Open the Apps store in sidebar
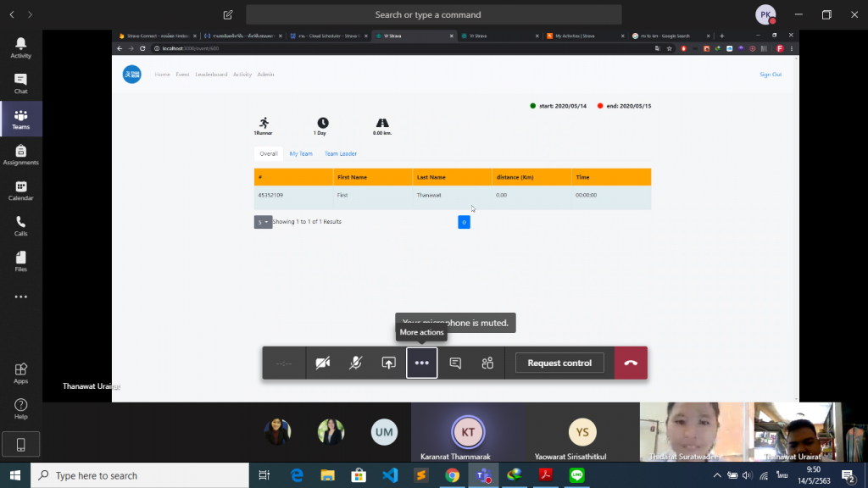This screenshot has width=868, height=488. click(21, 373)
